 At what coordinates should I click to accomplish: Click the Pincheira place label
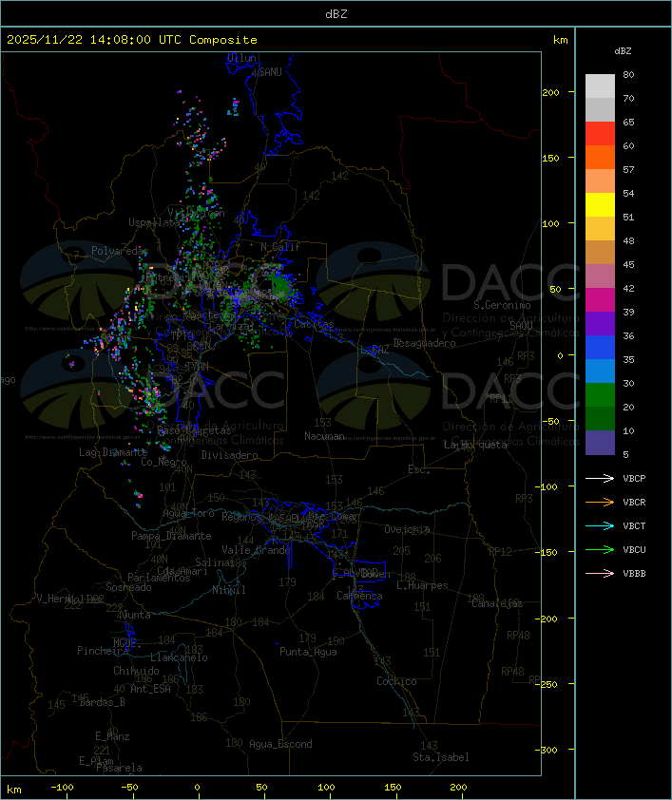[103, 651]
